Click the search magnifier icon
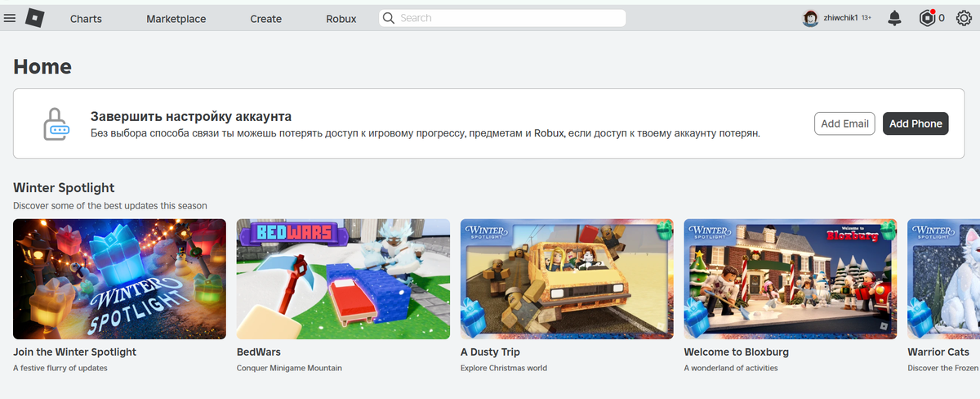 (x=389, y=18)
